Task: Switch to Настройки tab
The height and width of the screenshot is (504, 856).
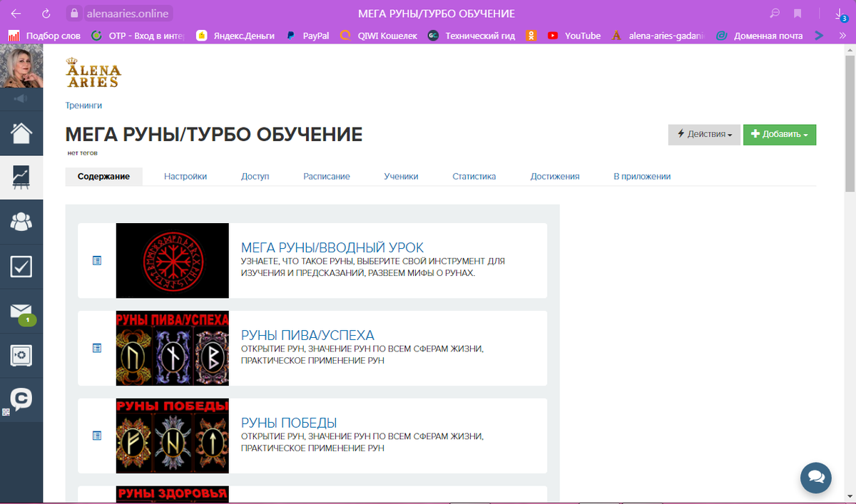Action: (185, 176)
